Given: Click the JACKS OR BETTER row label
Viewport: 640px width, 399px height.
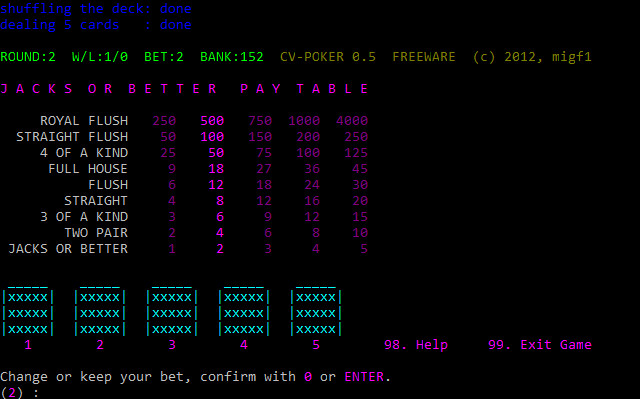Looking at the screenshot, I should 68,248.
